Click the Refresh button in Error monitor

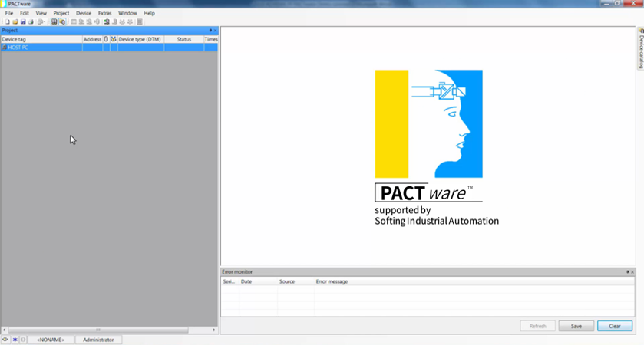click(537, 326)
